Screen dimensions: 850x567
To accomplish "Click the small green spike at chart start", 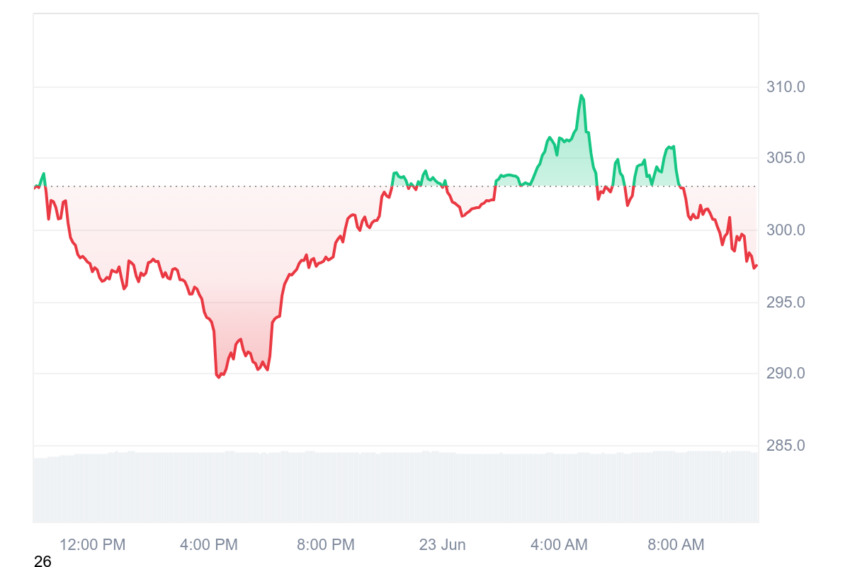I will tap(43, 175).
